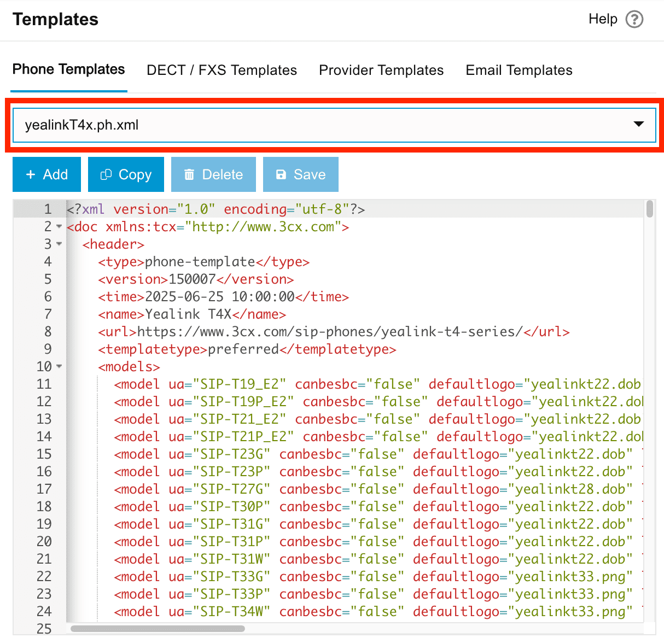Click the horizontal scrollbar below the code editor
Image resolution: width=664 pixels, height=644 pixels.
tap(159, 629)
